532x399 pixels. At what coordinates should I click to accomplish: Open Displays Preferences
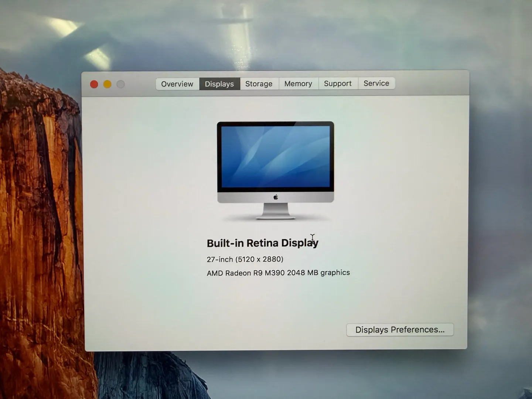[x=400, y=330]
